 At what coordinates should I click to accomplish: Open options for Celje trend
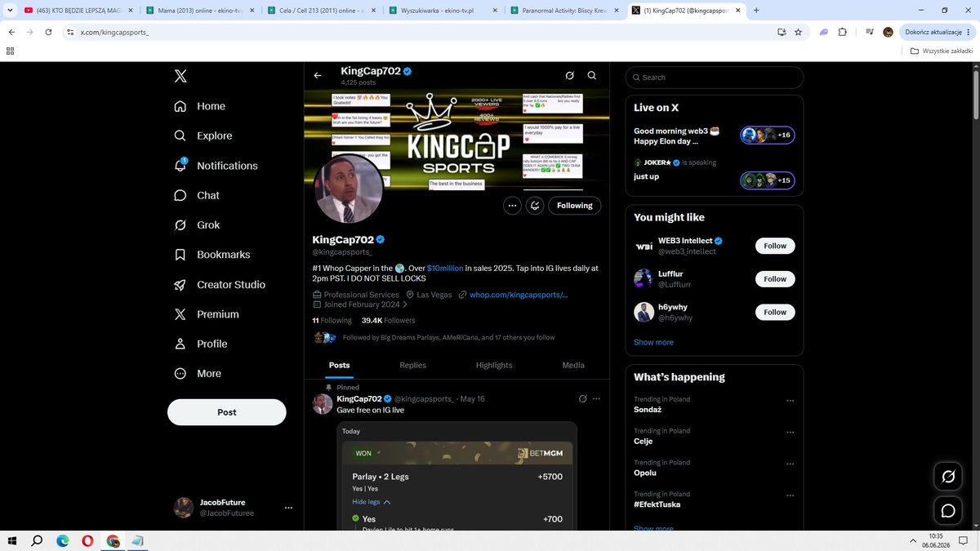[x=790, y=433]
